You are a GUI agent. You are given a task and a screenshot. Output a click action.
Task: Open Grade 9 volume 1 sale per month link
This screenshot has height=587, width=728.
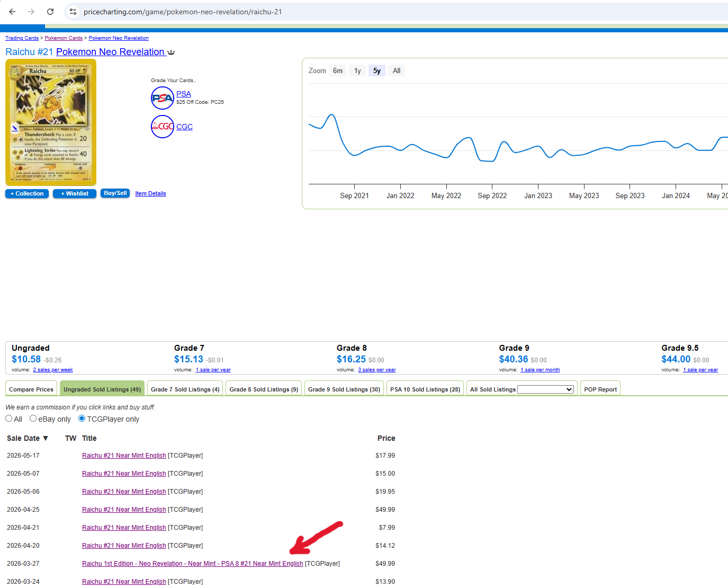pyautogui.click(x=540, y=370)
